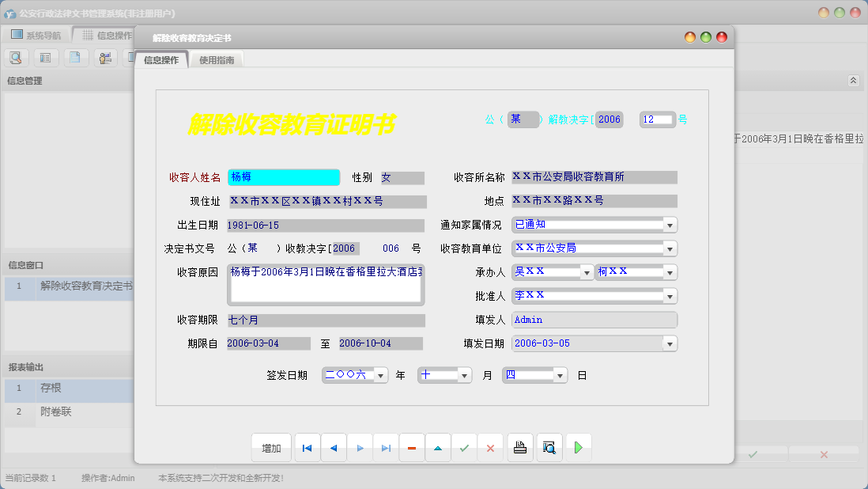Open the 系统导航 tab in main window

tap(36, 36)
